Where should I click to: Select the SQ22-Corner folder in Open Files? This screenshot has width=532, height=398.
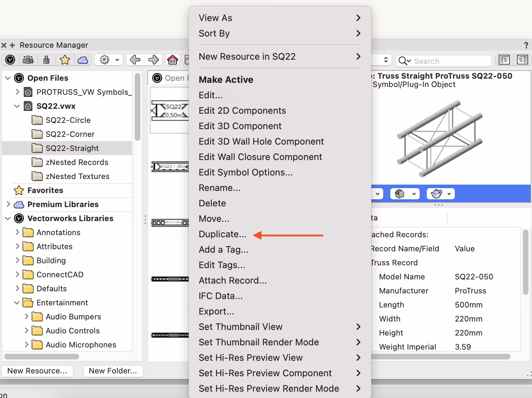[x=69, y=134]
